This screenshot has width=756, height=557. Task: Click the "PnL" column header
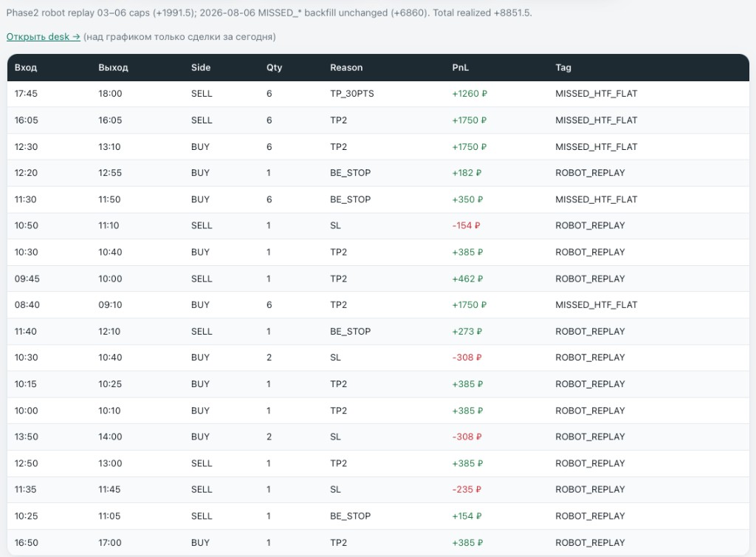tap(461, 67)
